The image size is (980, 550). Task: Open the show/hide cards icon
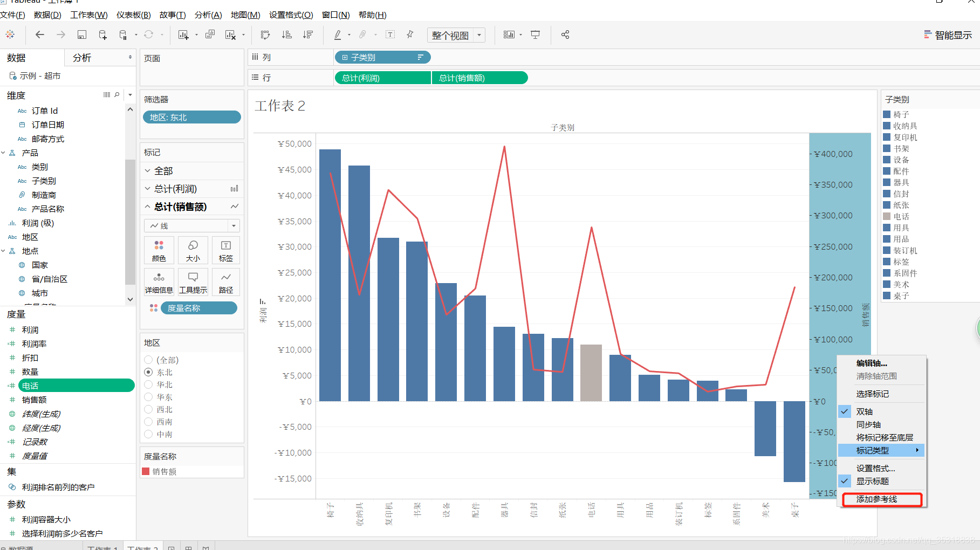point(509,35)
